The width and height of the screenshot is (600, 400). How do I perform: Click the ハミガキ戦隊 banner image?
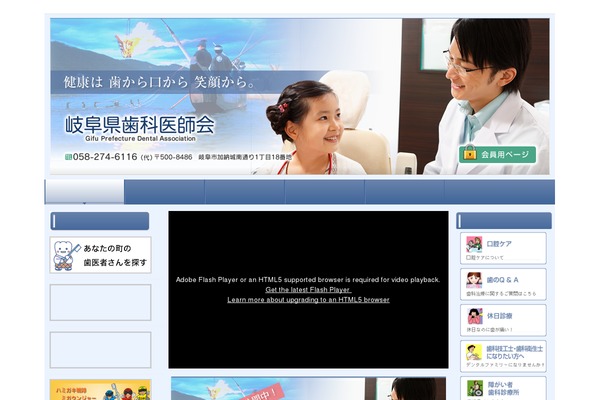click(x=100, y=390)
